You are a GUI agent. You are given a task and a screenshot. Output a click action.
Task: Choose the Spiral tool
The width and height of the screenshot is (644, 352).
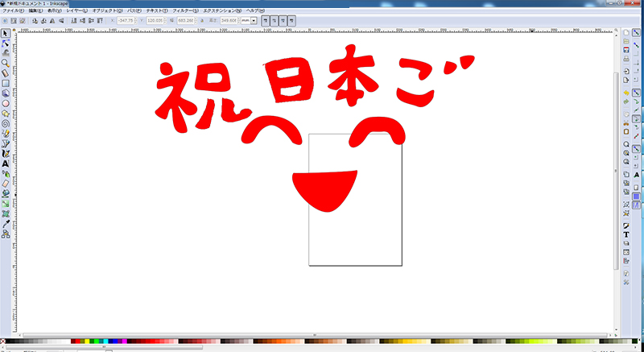point(6,123)
